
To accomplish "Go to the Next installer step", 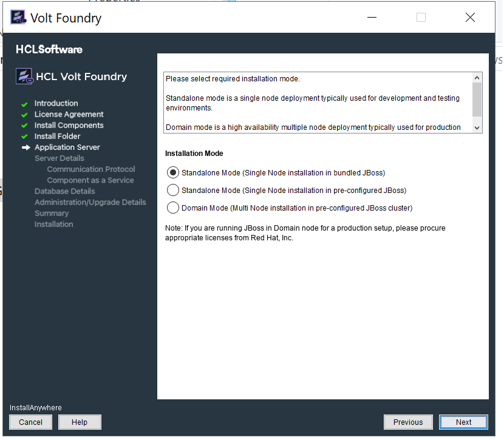I will click(463, 422).
